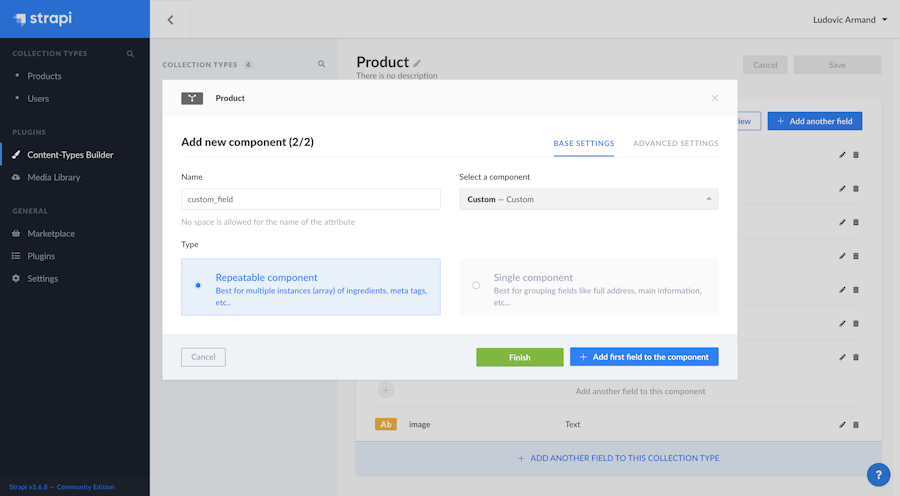Open Marketplace from the General section
This screenshot has height=496, width=900.
pyautogui.click(x=51, y=233)
